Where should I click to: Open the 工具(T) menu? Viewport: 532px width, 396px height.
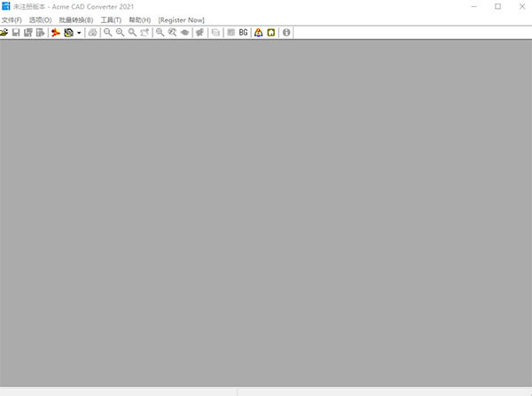pos(111,19)
